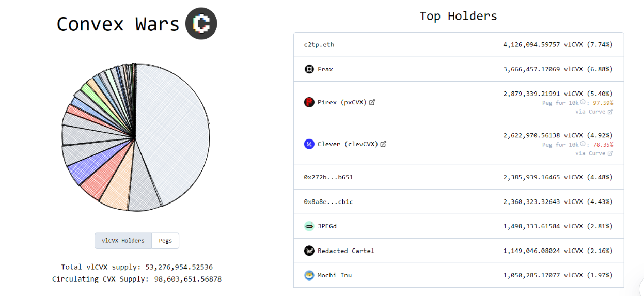The width and height of the screenshot is (644, 296).
Task: Click the Mochi Inu holder name
Action: click(335, 275)
